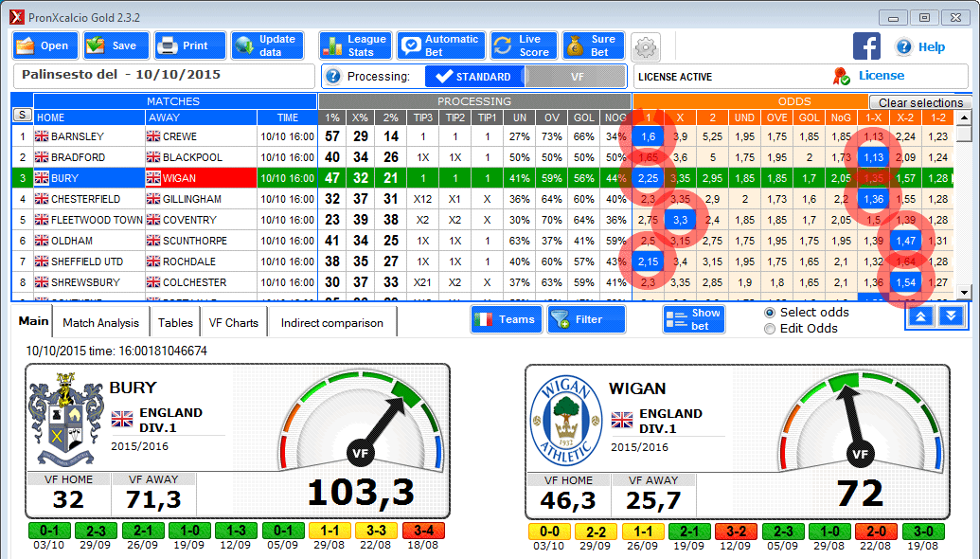Open the Indirect comparison tab
The width and height of the screenshot is (980, 559).
coord(332,323)
